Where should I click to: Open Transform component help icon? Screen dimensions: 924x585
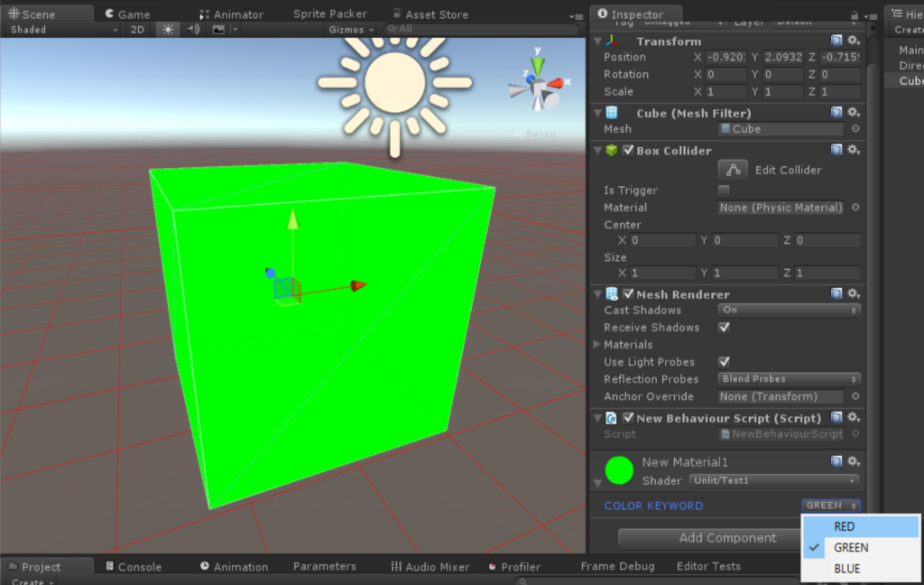[x=836, y=41]
